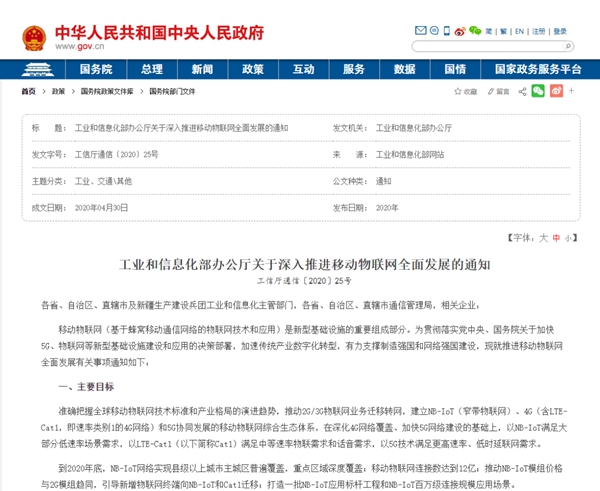Screen dimensions: 600x491
Task: Open 国家政务服务平台 nav item
Action: (x=538, y=69)
